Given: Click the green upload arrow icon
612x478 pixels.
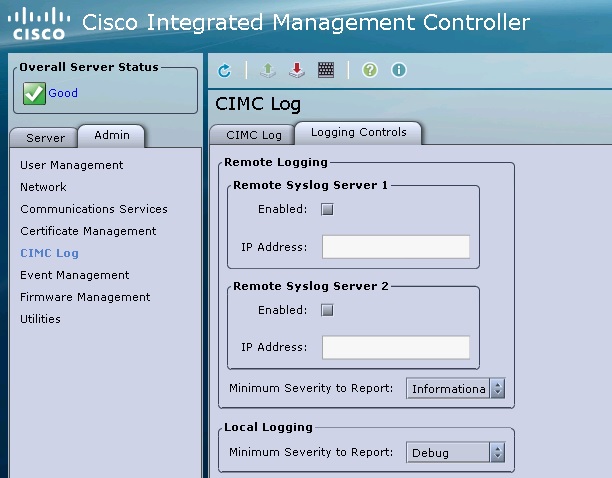Looking at the screenshot, I should pos(268,70).
